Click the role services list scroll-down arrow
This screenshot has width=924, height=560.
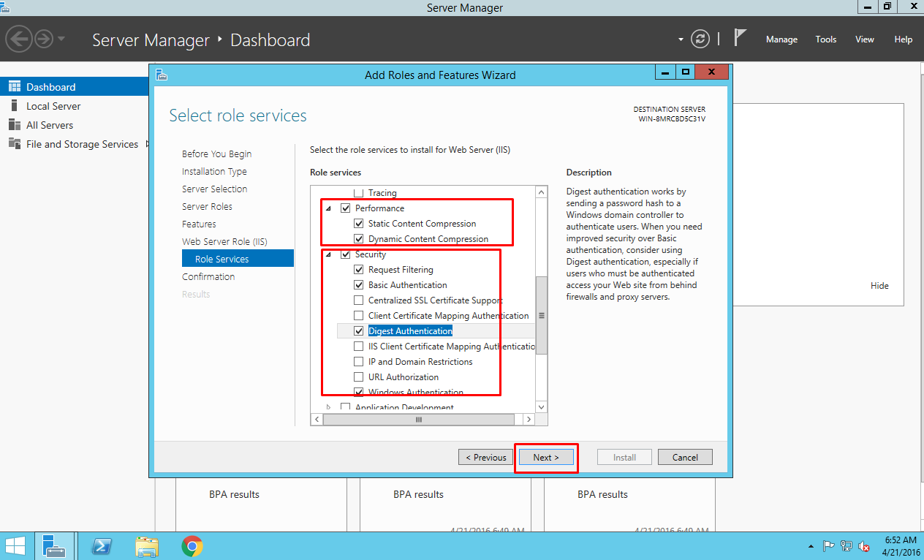tap(542, 407)
